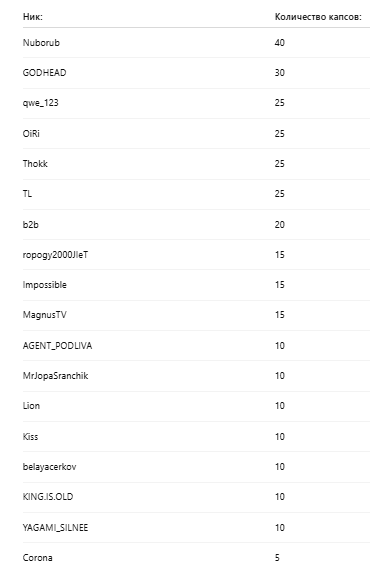Click the qwe_123 nickname
This screenshot has width=370, height=584.
(41, 103)
